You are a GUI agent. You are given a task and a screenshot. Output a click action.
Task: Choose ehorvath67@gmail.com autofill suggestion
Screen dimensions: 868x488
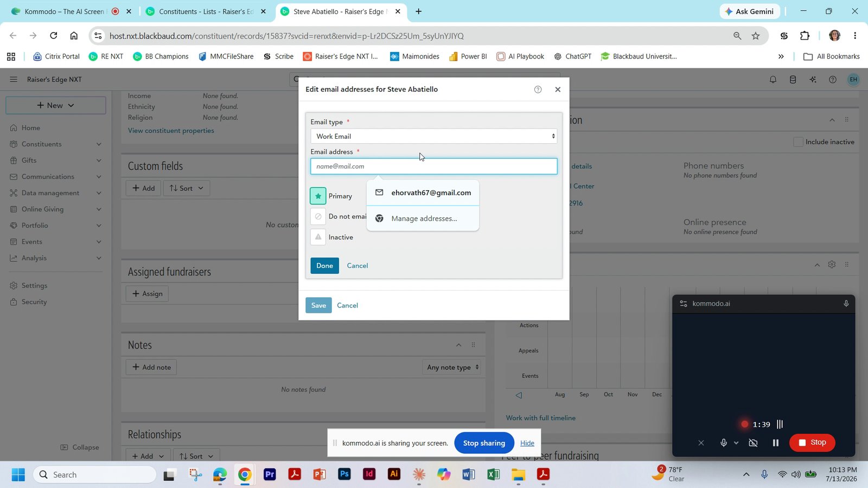click(x=423, y=192)
